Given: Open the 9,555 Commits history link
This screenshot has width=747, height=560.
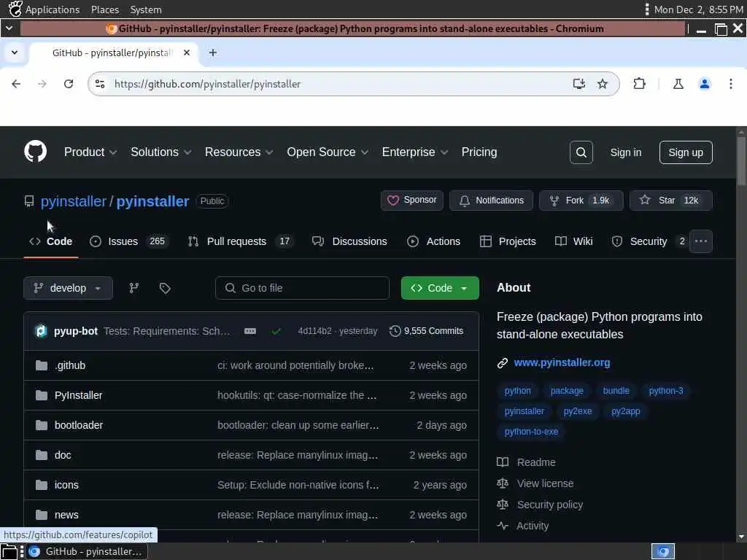Looking at the screenshot, I should 426,331.
